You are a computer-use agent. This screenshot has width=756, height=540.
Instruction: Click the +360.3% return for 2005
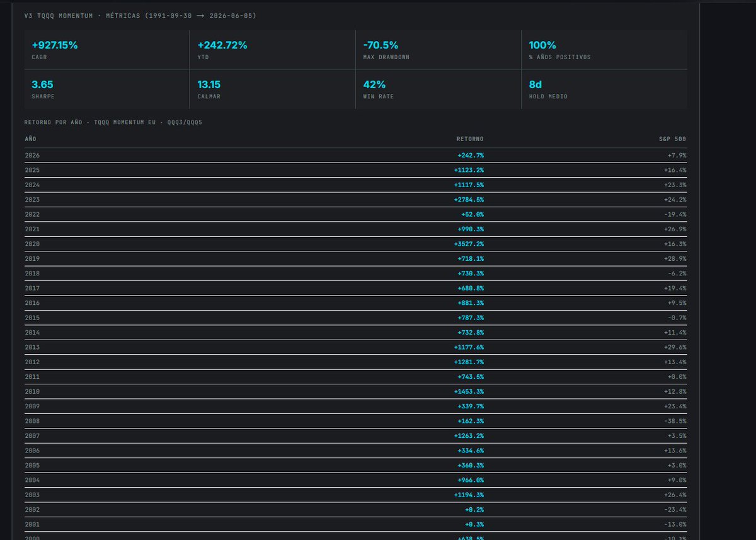(x=471, y=466)
